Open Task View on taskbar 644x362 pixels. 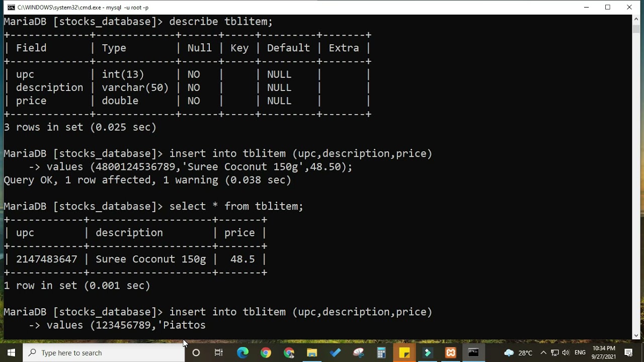219,352
